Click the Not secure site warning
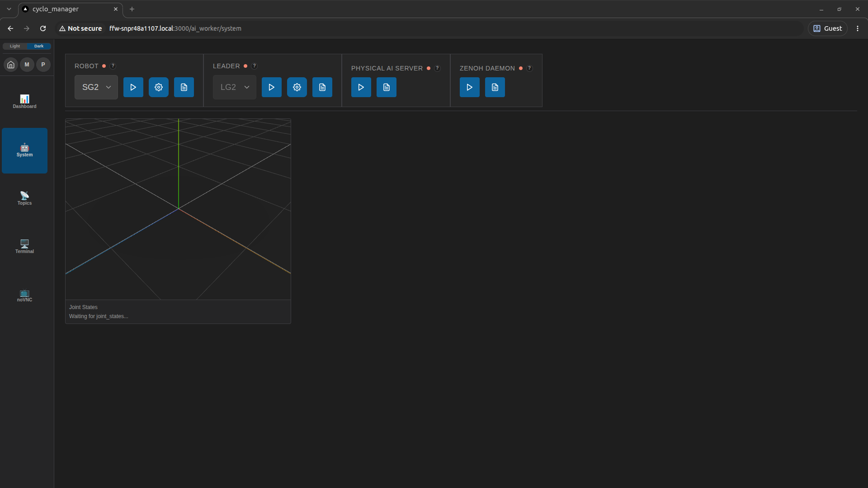868x488 pixels. coord(80,28)
